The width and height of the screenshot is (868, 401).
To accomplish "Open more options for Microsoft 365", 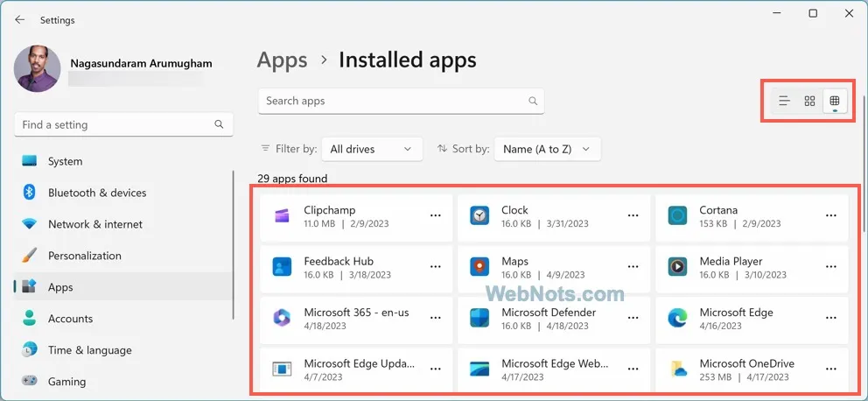I will 436,318.
